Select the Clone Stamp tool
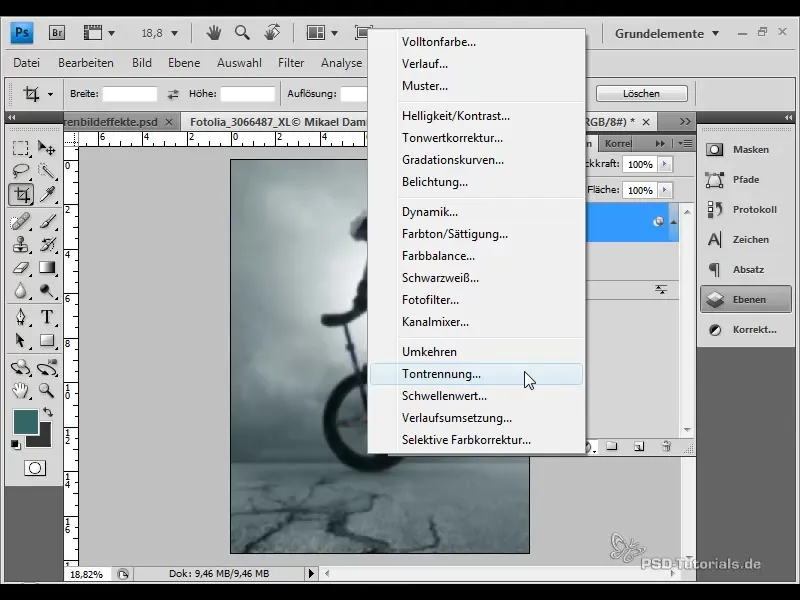 [20, 245]
